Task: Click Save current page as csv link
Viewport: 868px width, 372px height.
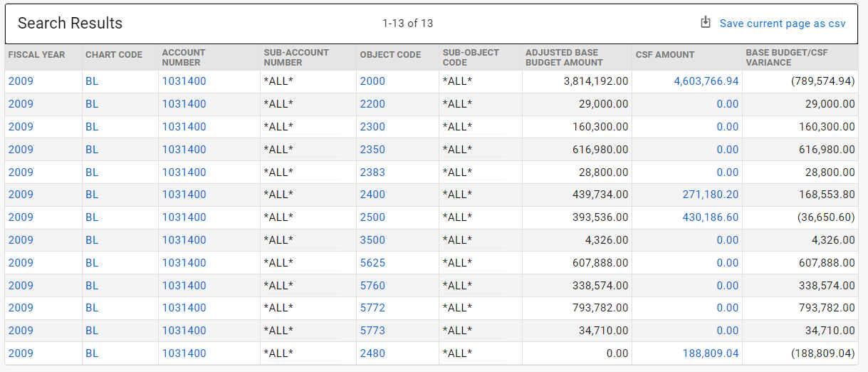Action: pyautogui.click(x=783, y=24)
